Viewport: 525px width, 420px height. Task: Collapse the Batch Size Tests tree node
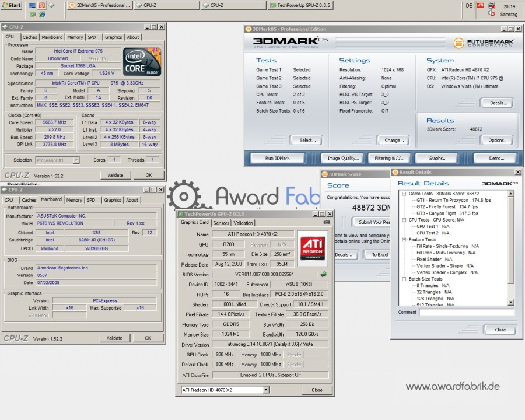pyautogui.click(x=404, y=279)
